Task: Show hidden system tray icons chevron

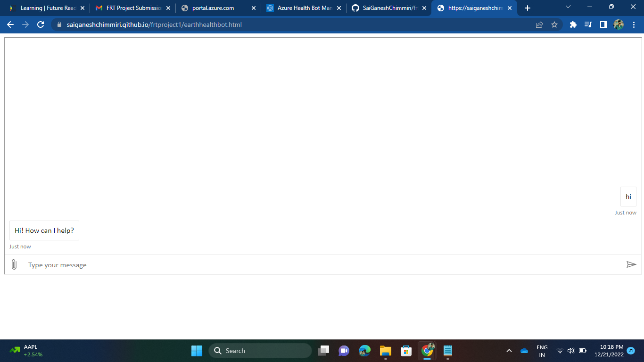Action: [509, 351]
